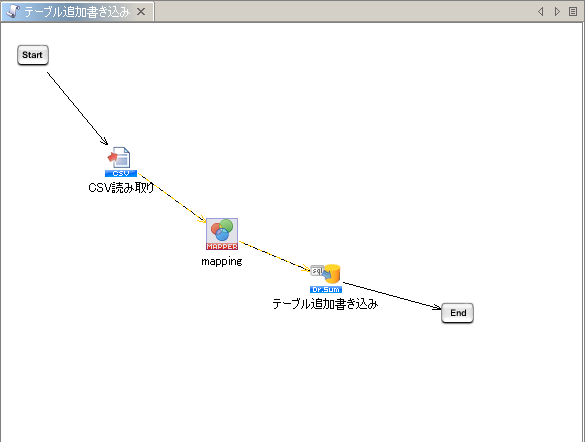585x442 pixels.
Task: Open the tab list icon
Action: 573,12
